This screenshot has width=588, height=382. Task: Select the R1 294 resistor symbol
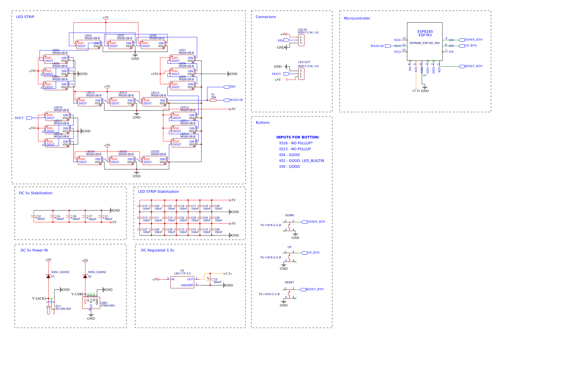(213, 100)
